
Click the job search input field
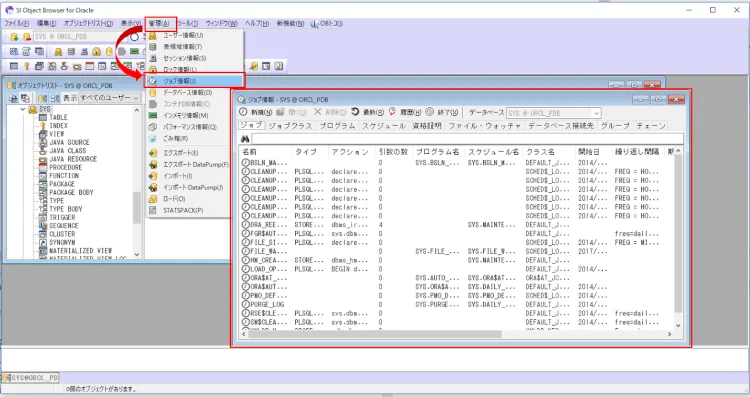[x=467, y=139]
